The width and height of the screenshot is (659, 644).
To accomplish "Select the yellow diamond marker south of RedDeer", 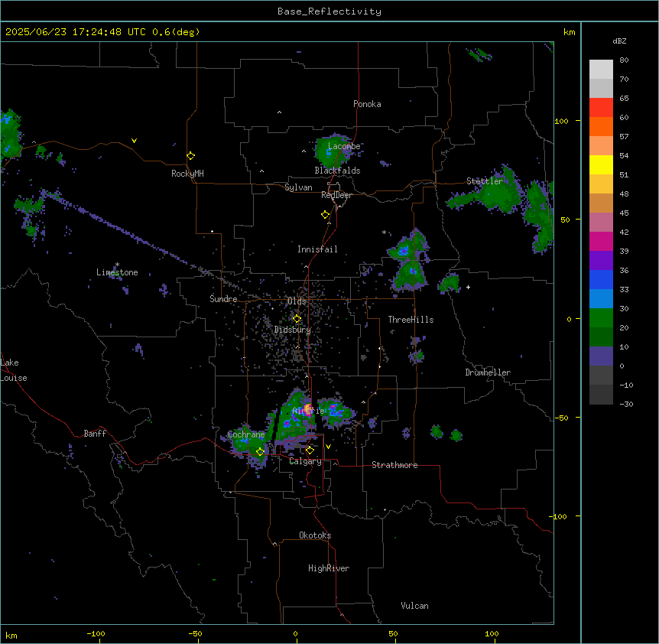I will click(x=326, y=215).
